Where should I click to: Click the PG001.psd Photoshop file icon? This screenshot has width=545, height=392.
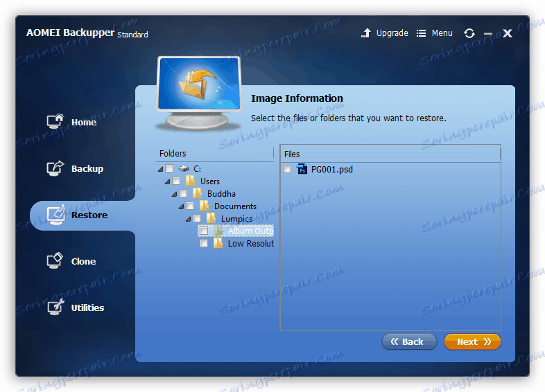pyautogui.click(x=302, y=169)
